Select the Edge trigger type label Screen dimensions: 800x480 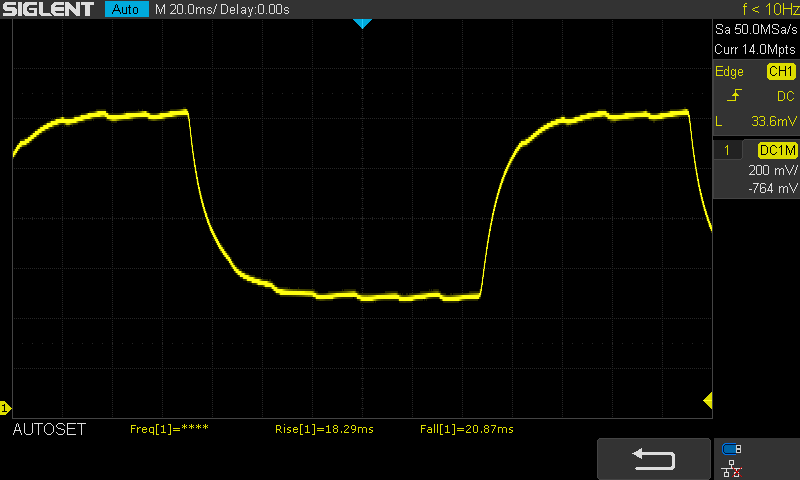(729, 71)
